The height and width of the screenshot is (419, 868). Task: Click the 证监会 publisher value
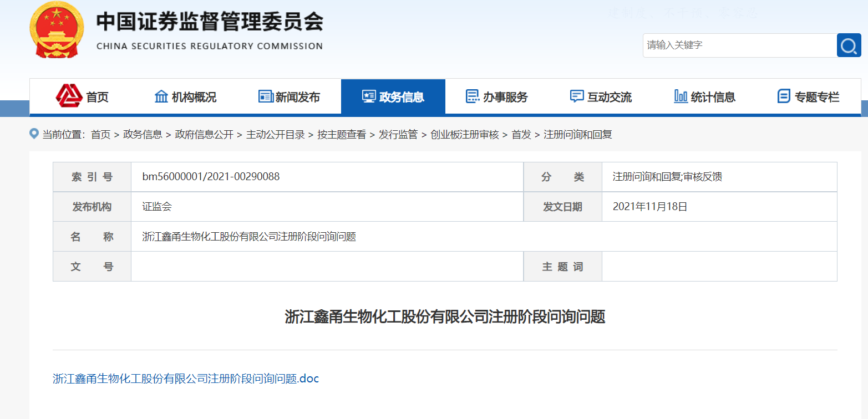tap(157, 207)
